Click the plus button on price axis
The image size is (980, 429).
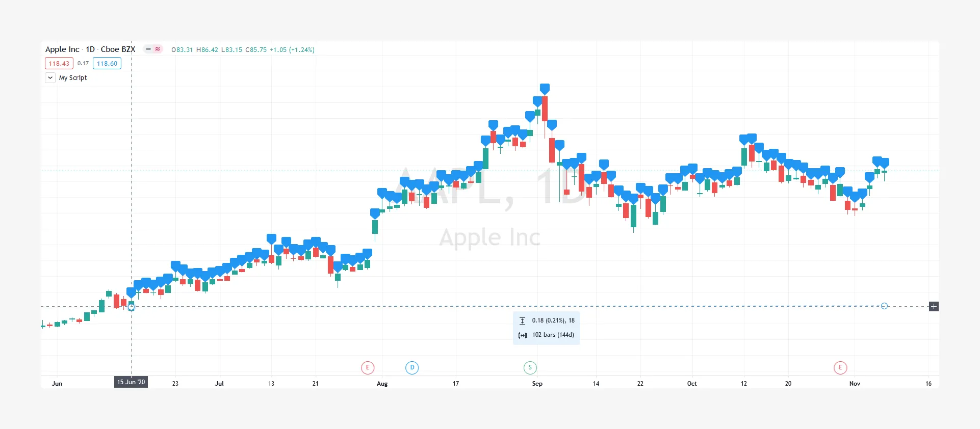coord(934,306)
